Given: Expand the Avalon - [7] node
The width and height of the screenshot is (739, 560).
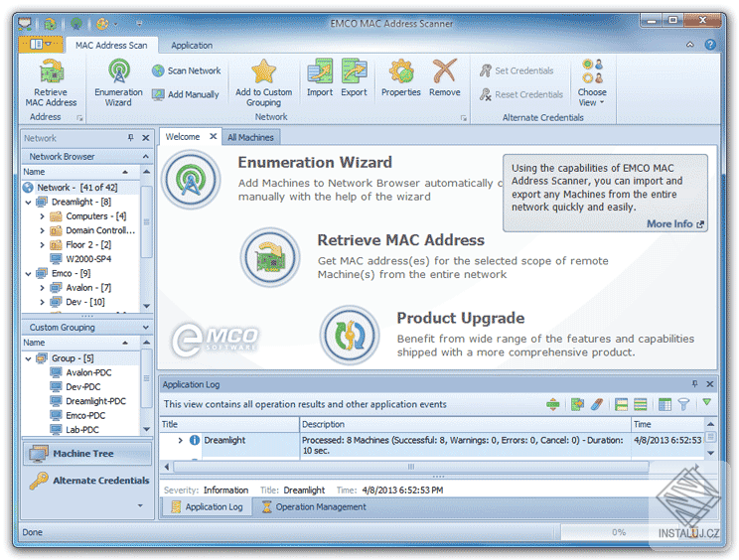Looking at the screenshot, I should pos(42,288).
